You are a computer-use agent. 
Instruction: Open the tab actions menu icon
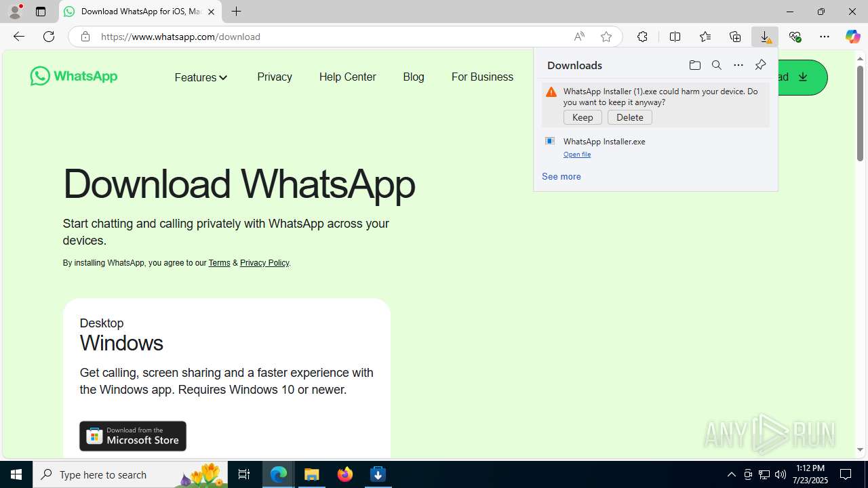coord(41,12)
